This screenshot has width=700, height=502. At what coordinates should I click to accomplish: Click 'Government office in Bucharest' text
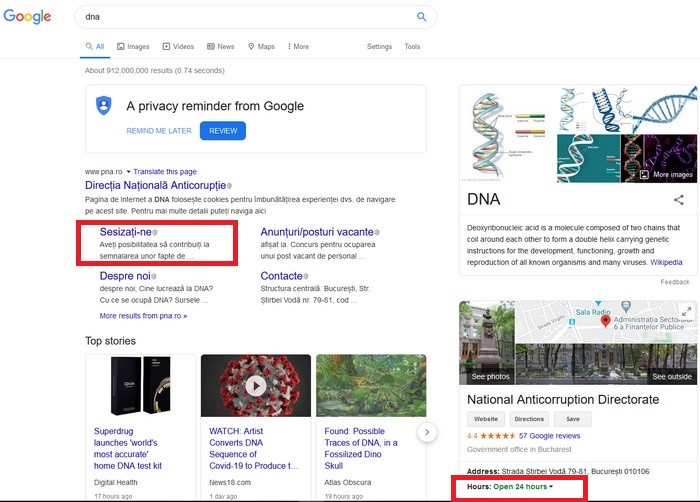519,449
